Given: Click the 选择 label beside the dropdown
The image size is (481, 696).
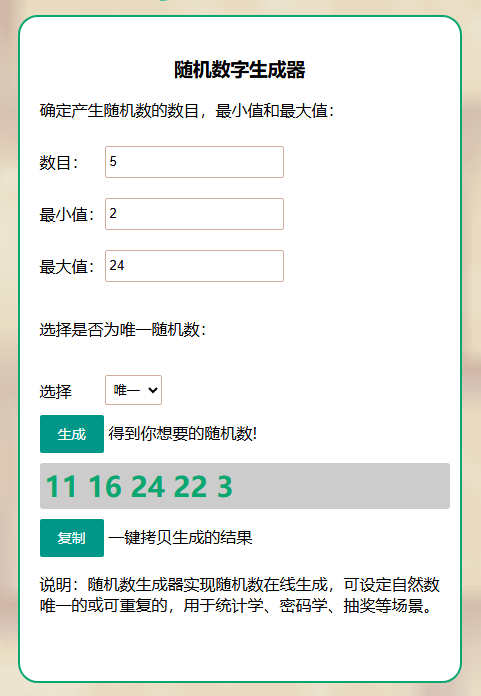Looking at the screenshot, I should pyautogui.click(x=55, y=392).
